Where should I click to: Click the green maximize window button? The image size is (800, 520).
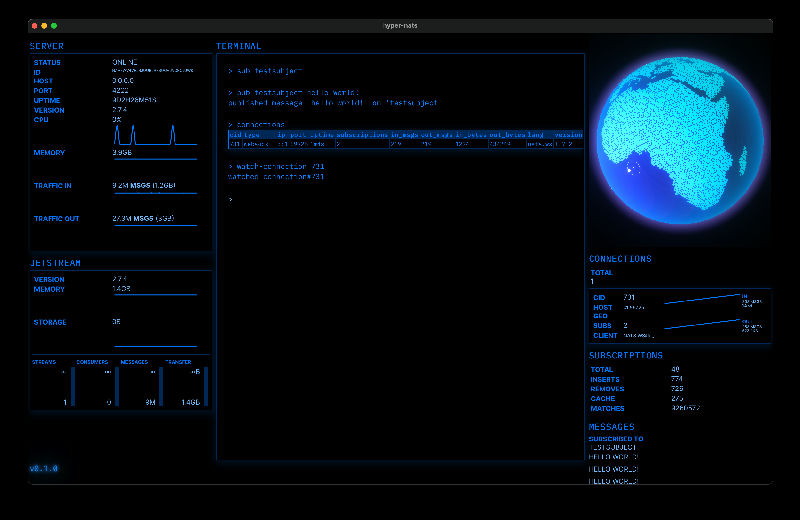pos(54,25)
